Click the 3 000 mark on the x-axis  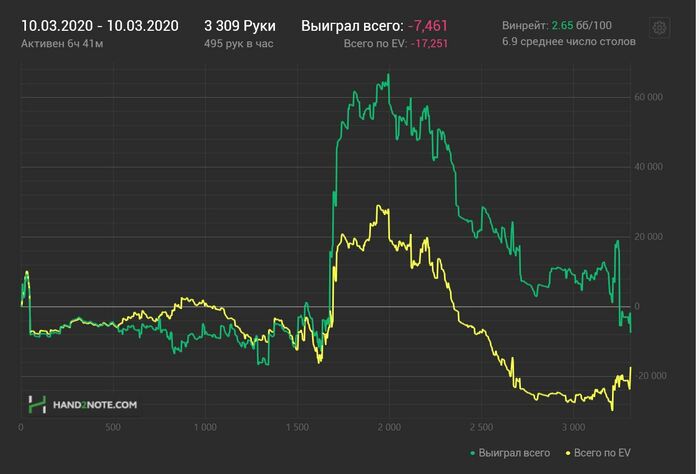(573, 427)
